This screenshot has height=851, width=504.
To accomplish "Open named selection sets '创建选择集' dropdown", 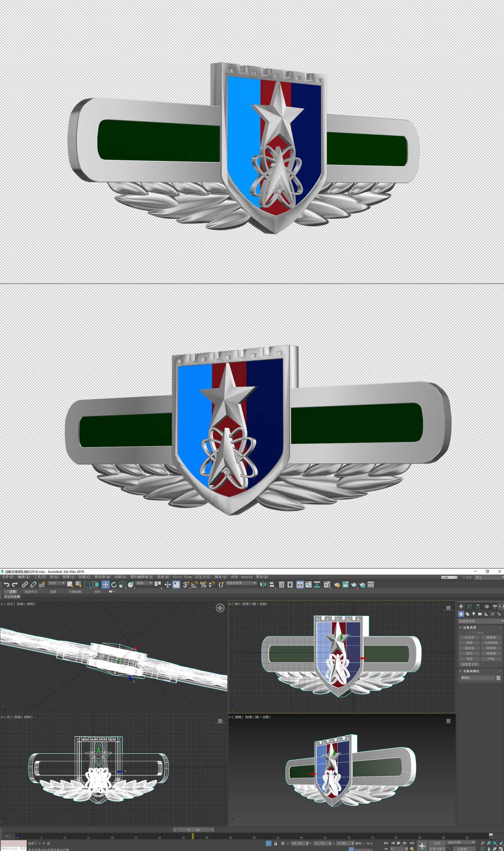I will tap(241, 583).
